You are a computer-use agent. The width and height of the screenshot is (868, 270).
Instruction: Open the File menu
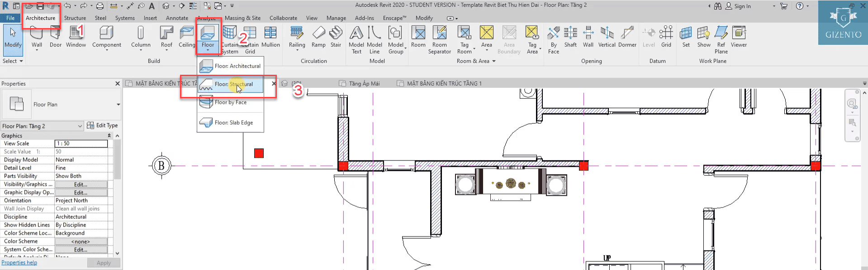pyautogui.click(x=10, y=18)
